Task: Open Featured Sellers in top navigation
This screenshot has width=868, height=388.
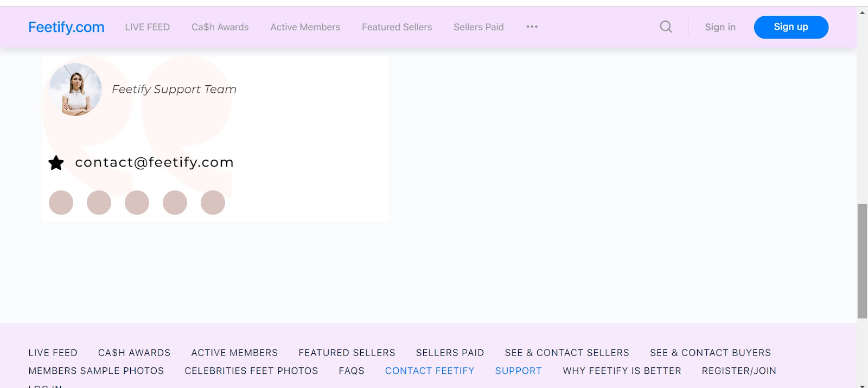Action: [397, 27]
